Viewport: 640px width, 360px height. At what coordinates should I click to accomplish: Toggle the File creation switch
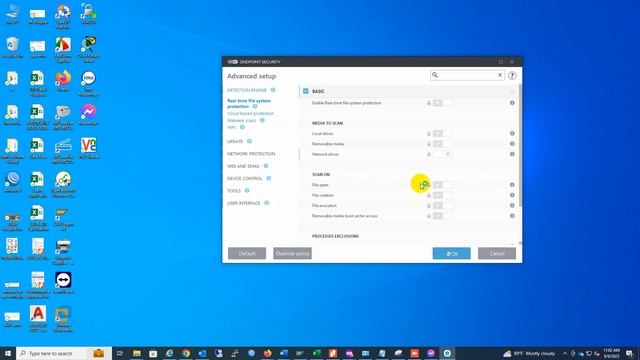442,195
